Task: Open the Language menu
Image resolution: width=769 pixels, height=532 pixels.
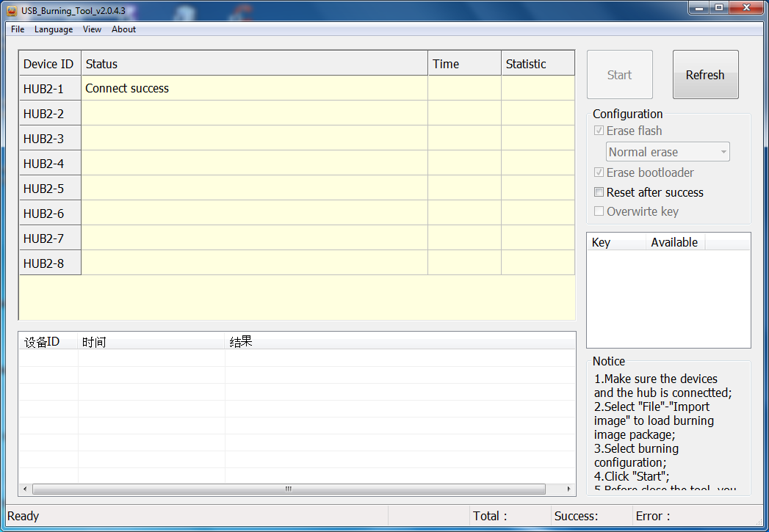Action: [54, 29]
